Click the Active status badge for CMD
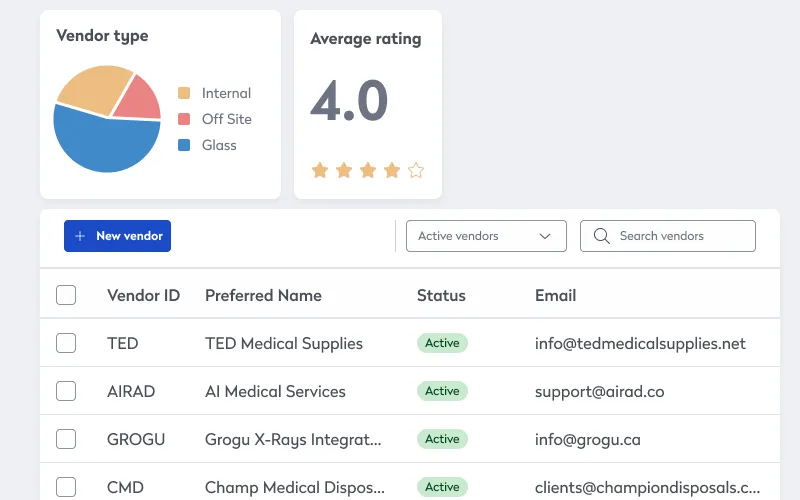The height and width of the screenshot is (500, 800). pyautogui.click(x=442, y=487)
